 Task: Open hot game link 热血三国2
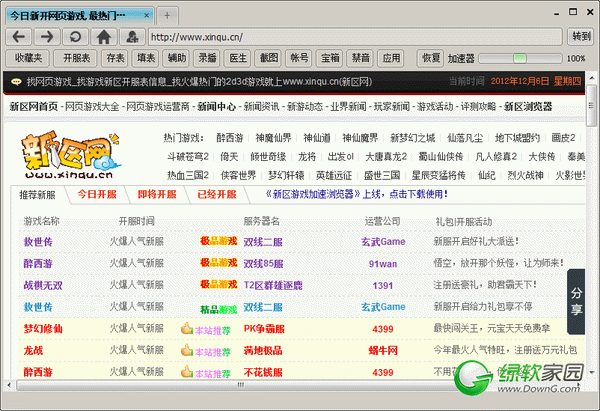point(188,175)
